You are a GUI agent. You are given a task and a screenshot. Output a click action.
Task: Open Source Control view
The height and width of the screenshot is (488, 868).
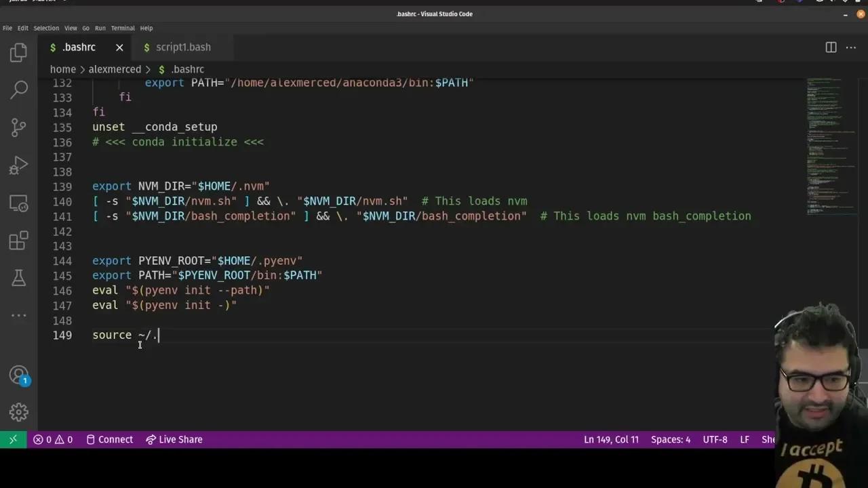coord(18,127)
